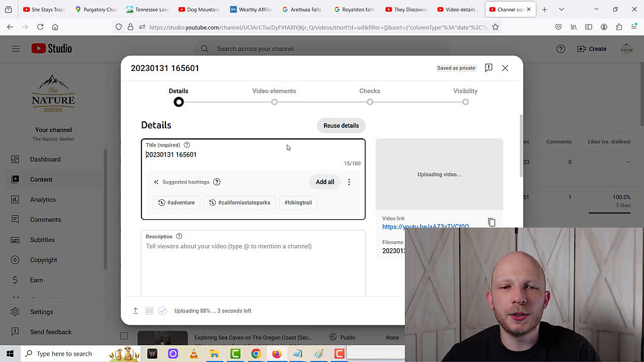Click the Firefox Pocket save icon

(x=558, y=27)
